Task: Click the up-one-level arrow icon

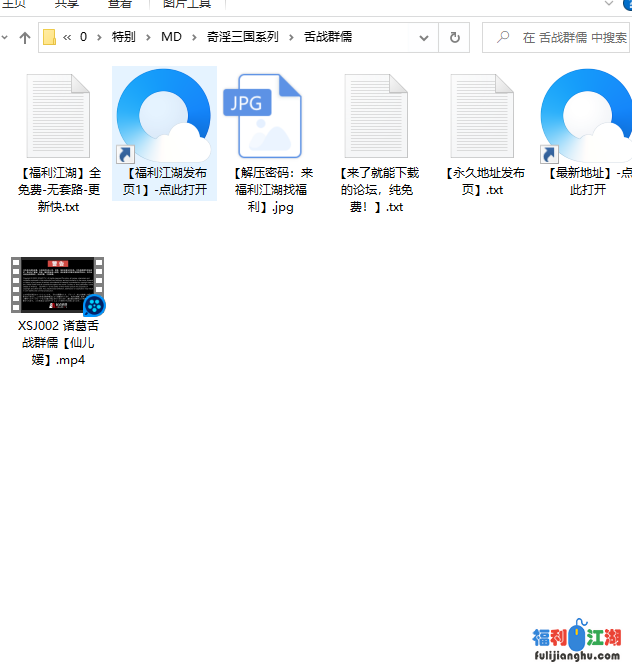Action: [x=25, y=38]
